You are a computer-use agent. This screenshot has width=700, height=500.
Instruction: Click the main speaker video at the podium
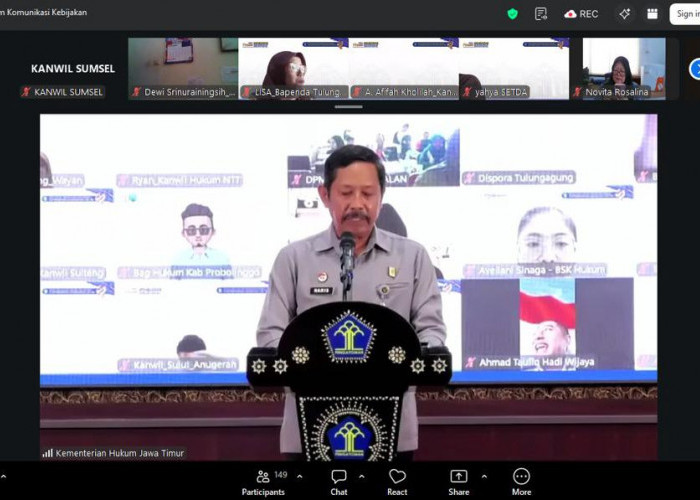pyautogui.click(x=348, y=287)
